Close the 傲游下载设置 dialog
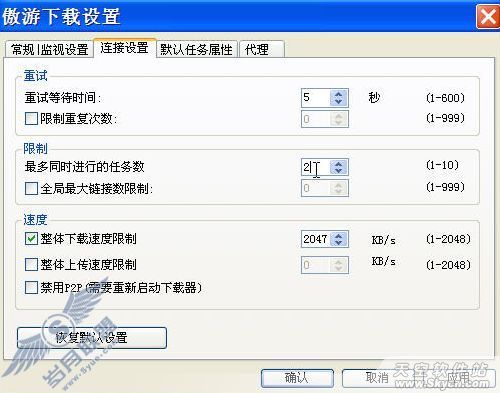 click(488, 16)
